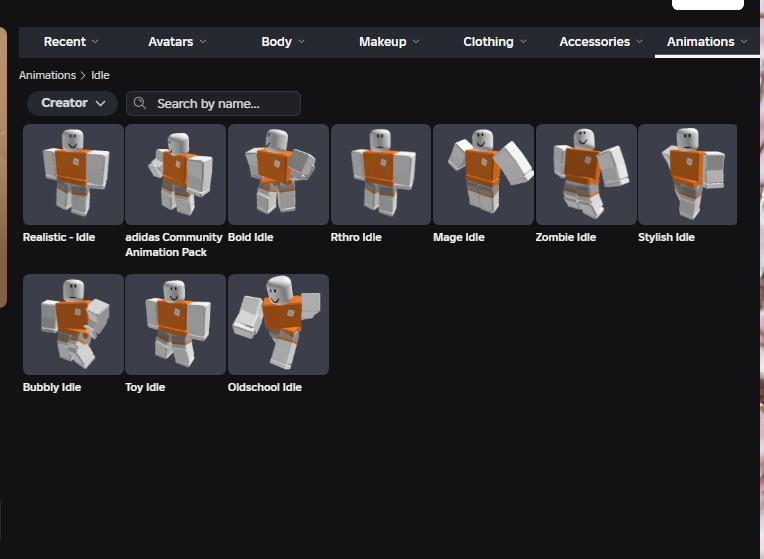
Task: Open the Accessories category tab
Action: (x=601, y=42)
